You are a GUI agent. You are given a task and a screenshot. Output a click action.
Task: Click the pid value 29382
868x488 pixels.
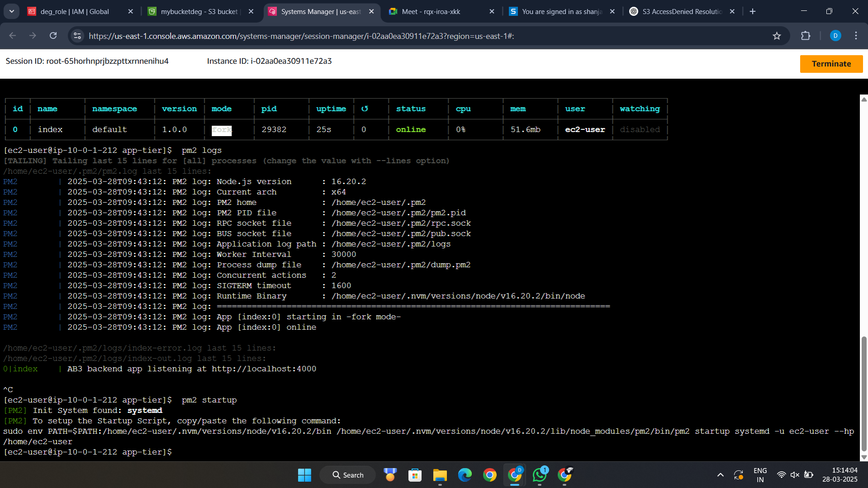(274, 130)
